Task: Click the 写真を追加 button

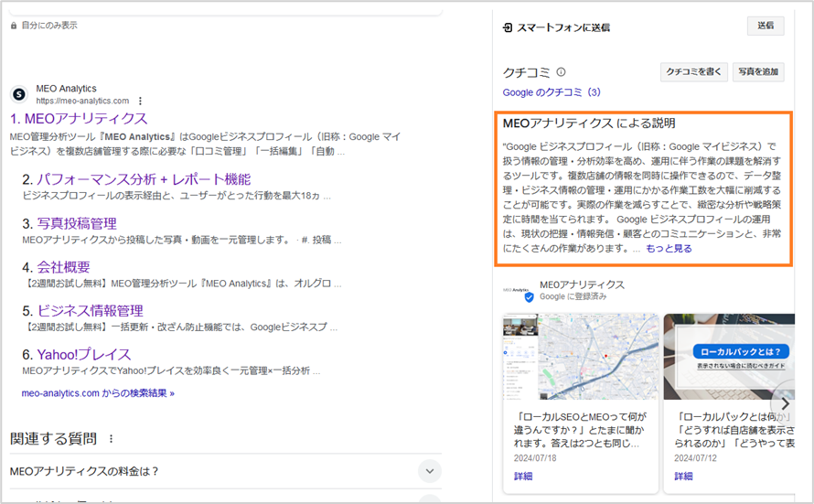Action: [758, 71]
